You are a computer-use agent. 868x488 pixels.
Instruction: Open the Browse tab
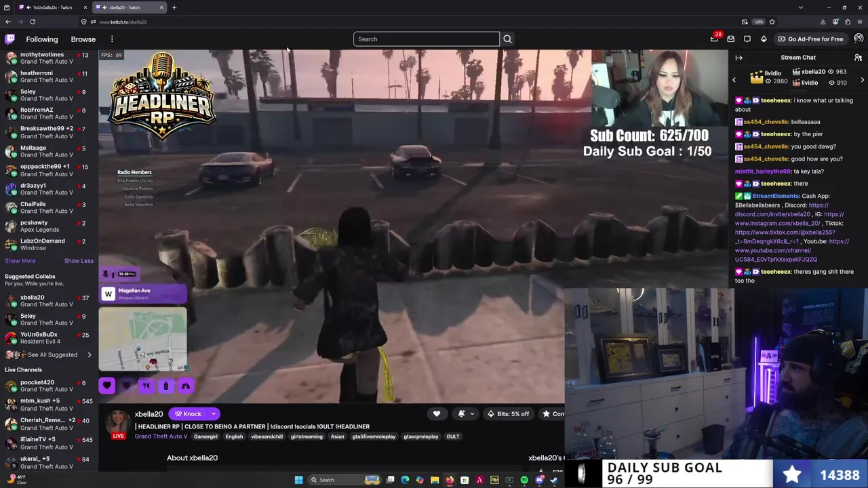pyautogui.click(x=83, y=39)
